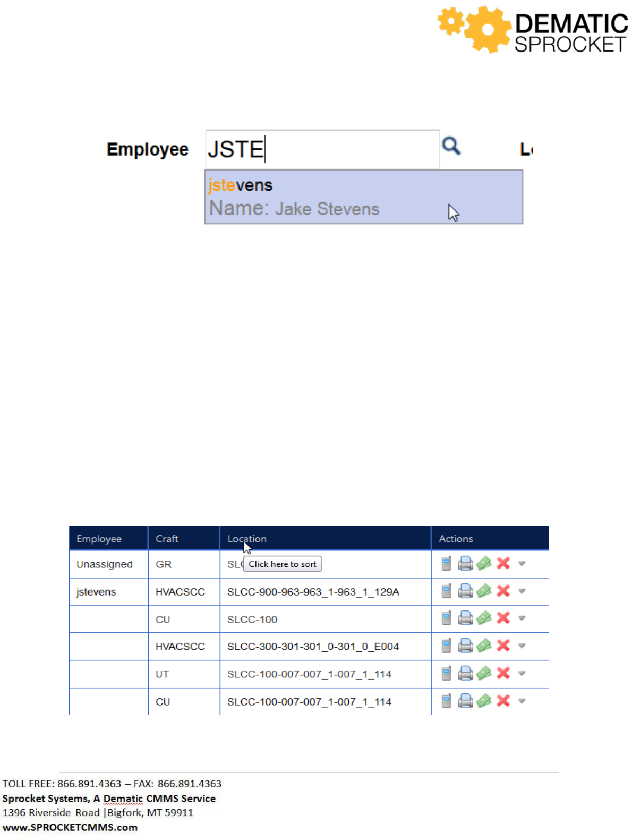Click printer icon in SLCC-100 row
Image resolution: width=632 pixels, height=840 pixels.
pos(465,618)
